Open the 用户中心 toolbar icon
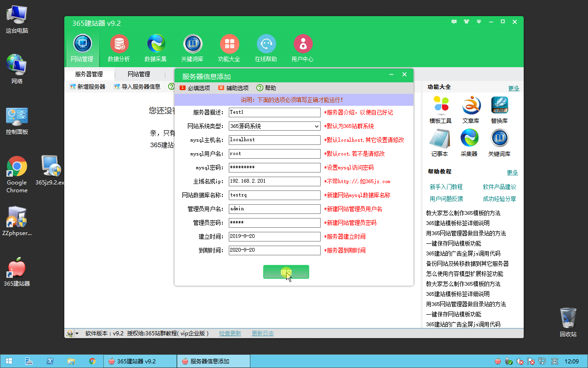 click(x=303, y=49)
